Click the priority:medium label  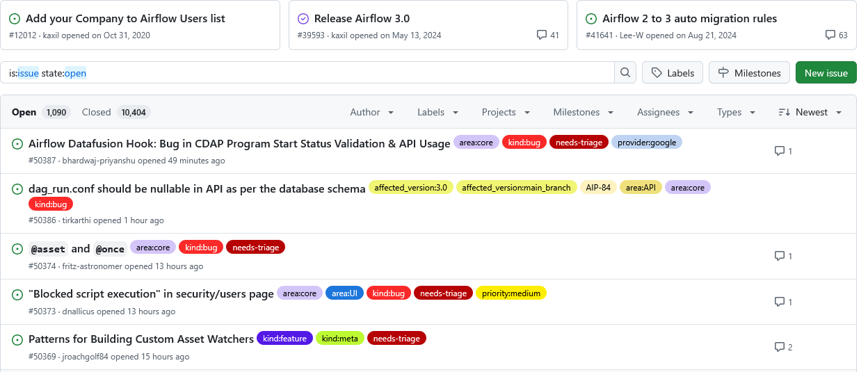(511, 293)
